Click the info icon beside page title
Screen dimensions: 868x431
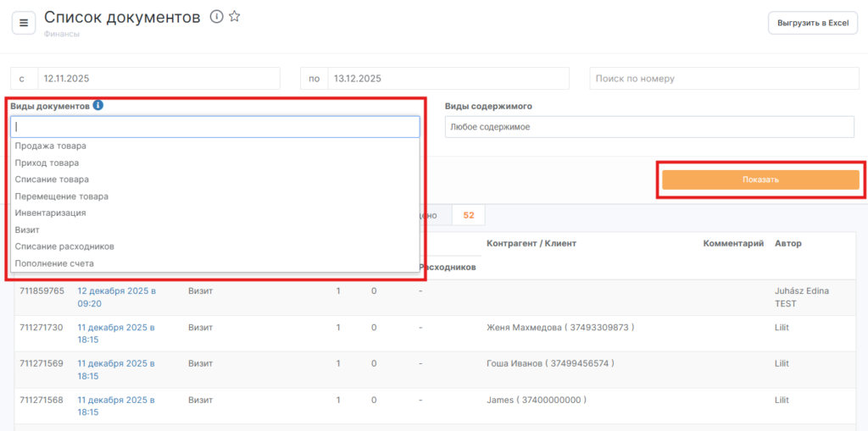point(216,17)
